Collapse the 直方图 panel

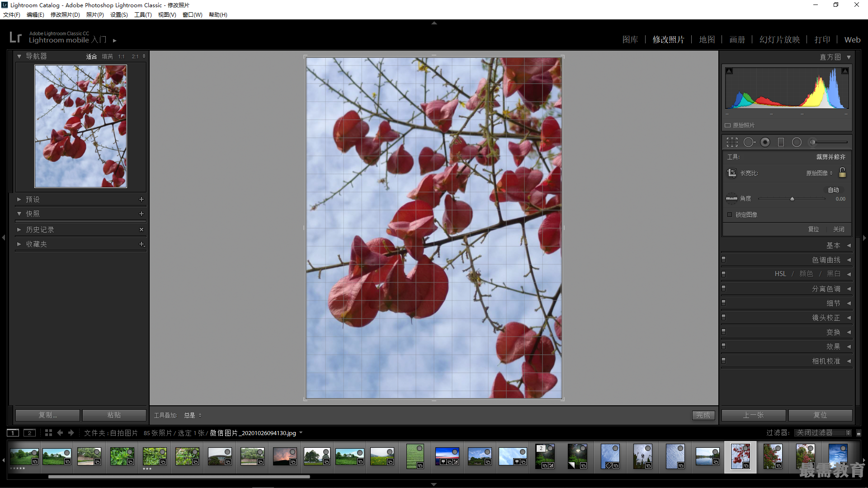[849, 57]
